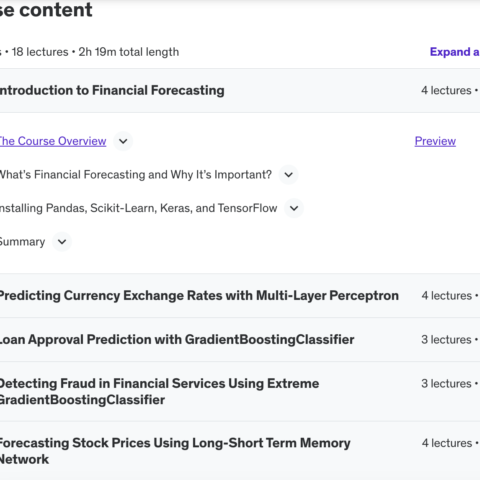Open The Course Overview link
The image size is (480, 480).
coord(53,141)
